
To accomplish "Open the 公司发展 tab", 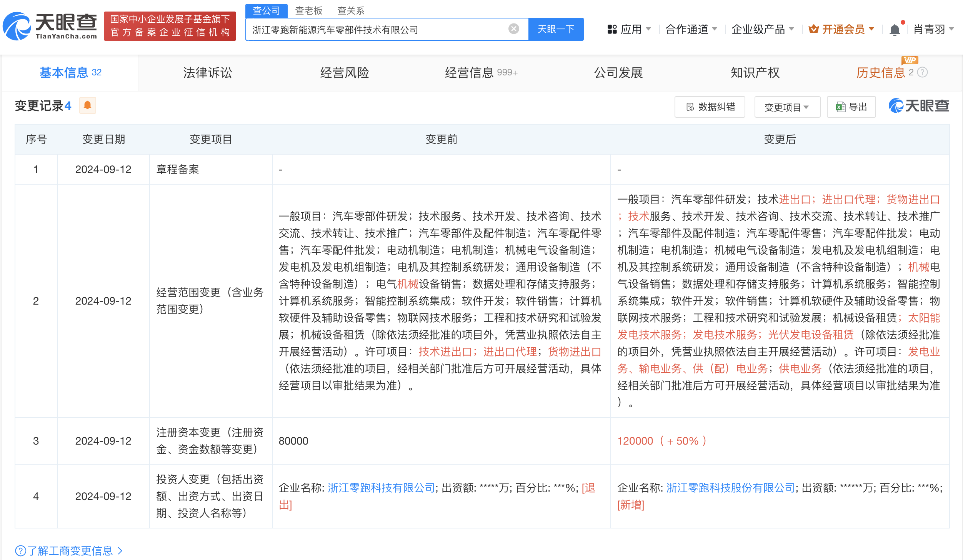I will [x=618, y=73].
